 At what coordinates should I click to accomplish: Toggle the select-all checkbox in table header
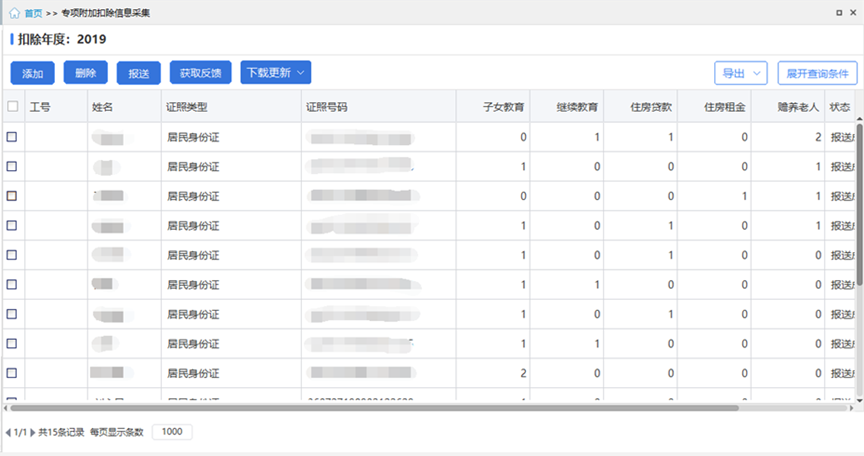(x=13, y=106)
